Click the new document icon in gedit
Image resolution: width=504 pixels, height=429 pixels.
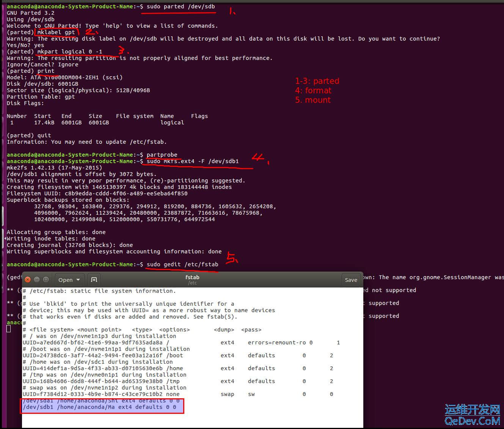94,280
